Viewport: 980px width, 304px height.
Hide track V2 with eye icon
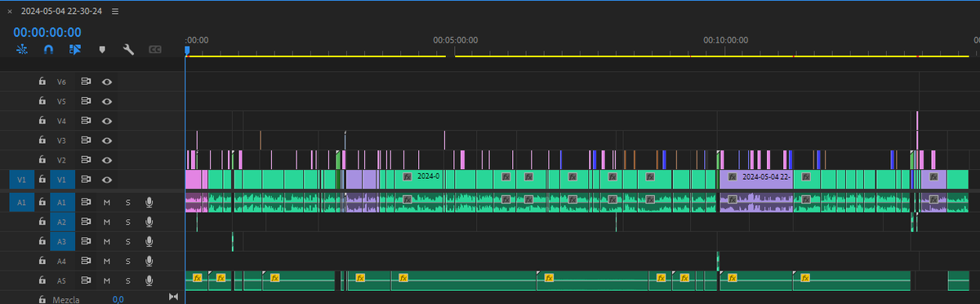pos(106,160)
